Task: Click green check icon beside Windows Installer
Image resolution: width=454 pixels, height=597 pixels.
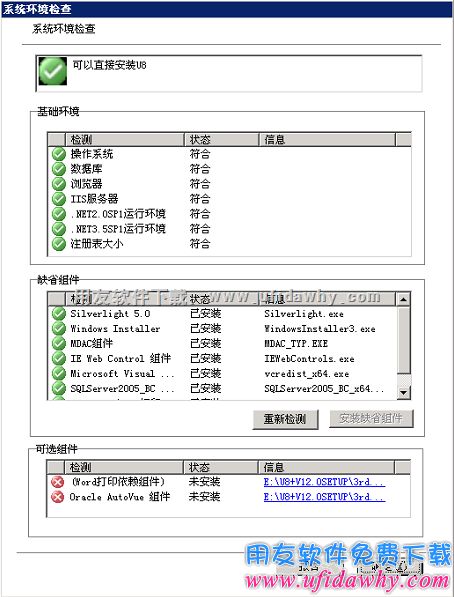Action: tap(59, 329)
